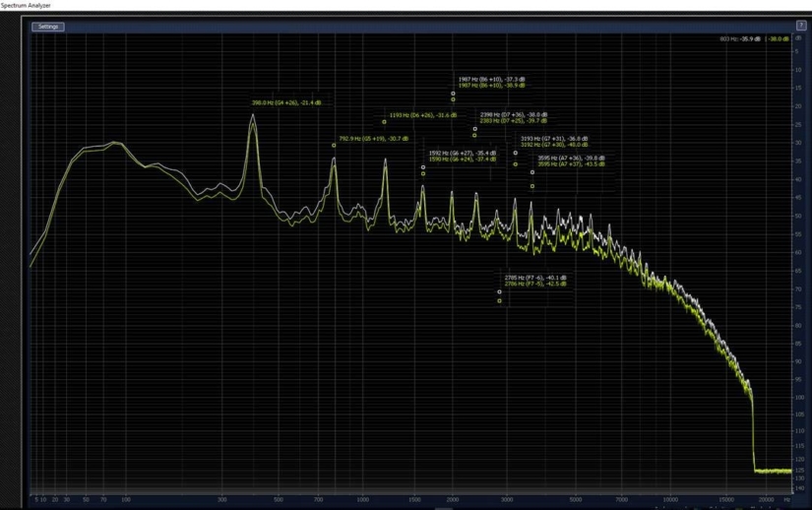This screenshot has height=510, width=812.
Task: Click the question mark help button
Action: (800, 25)
